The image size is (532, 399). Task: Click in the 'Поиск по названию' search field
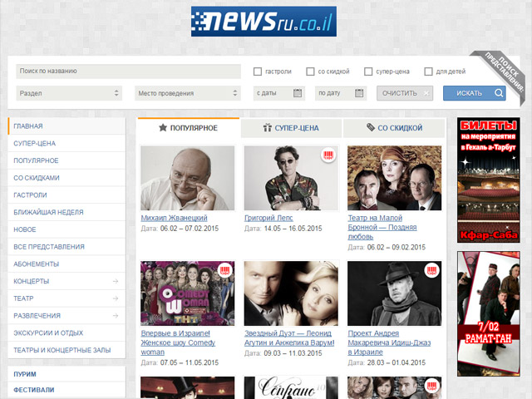point(128,71)
